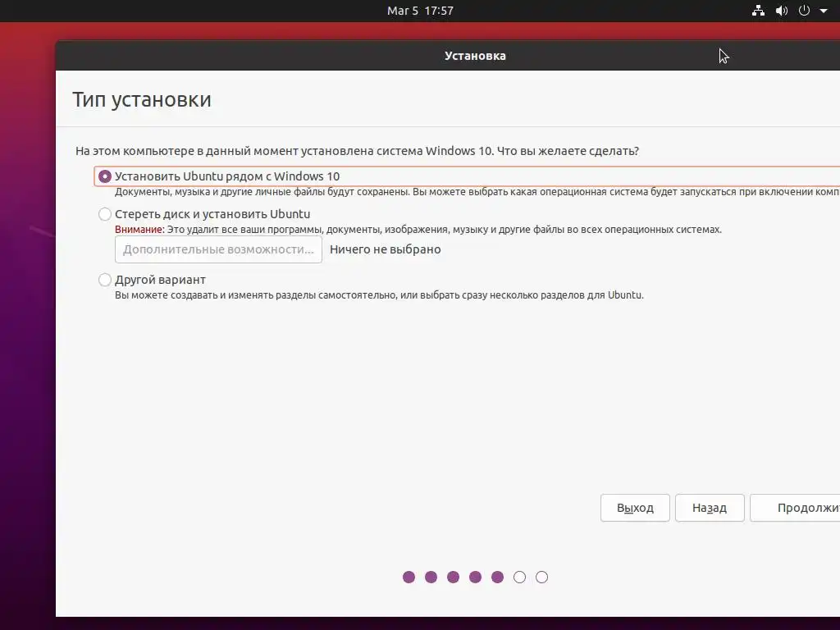840x630 pixels.
Task: Click the power icon in the top bar
Action: [x=804, y=11]
